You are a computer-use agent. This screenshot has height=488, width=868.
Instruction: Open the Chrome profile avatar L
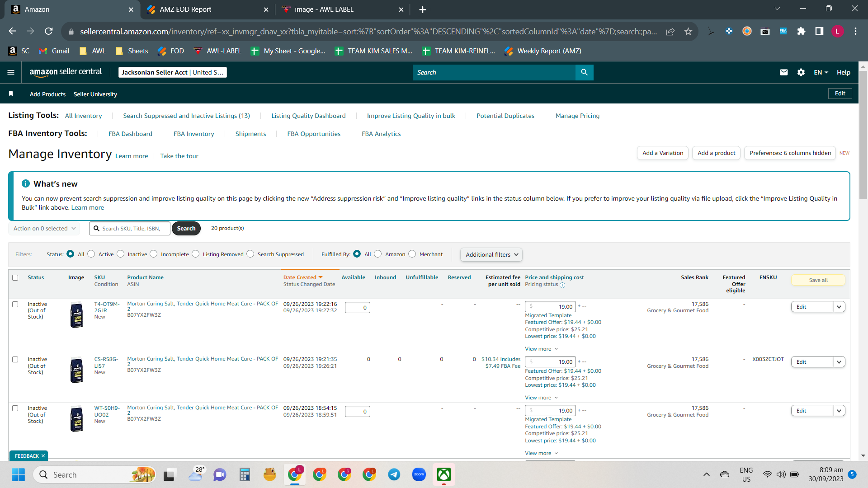click(x=837, y=31)
